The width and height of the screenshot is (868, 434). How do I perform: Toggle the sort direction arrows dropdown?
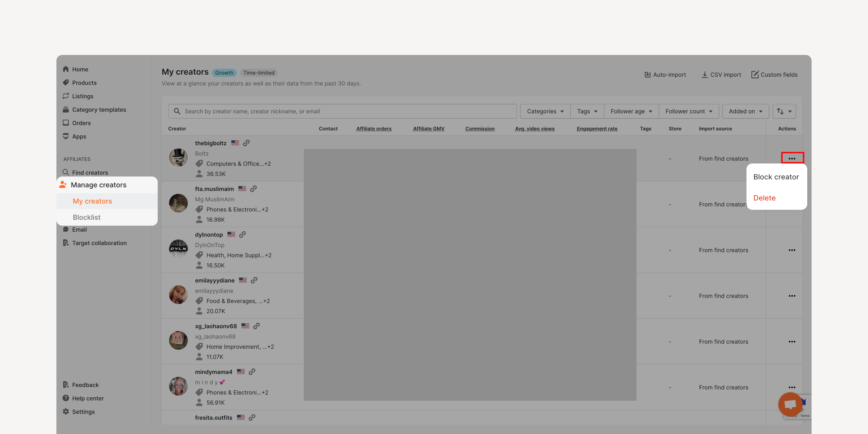[784, 111]
